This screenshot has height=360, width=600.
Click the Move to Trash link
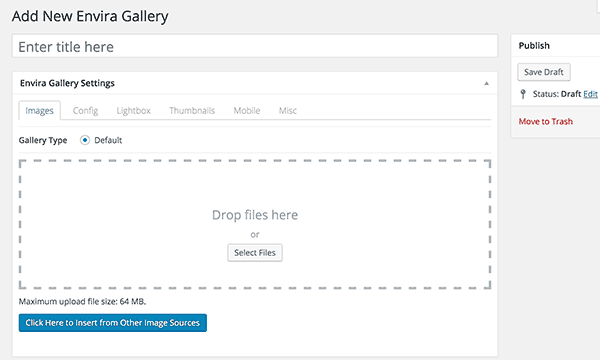(x=546, y=122)
